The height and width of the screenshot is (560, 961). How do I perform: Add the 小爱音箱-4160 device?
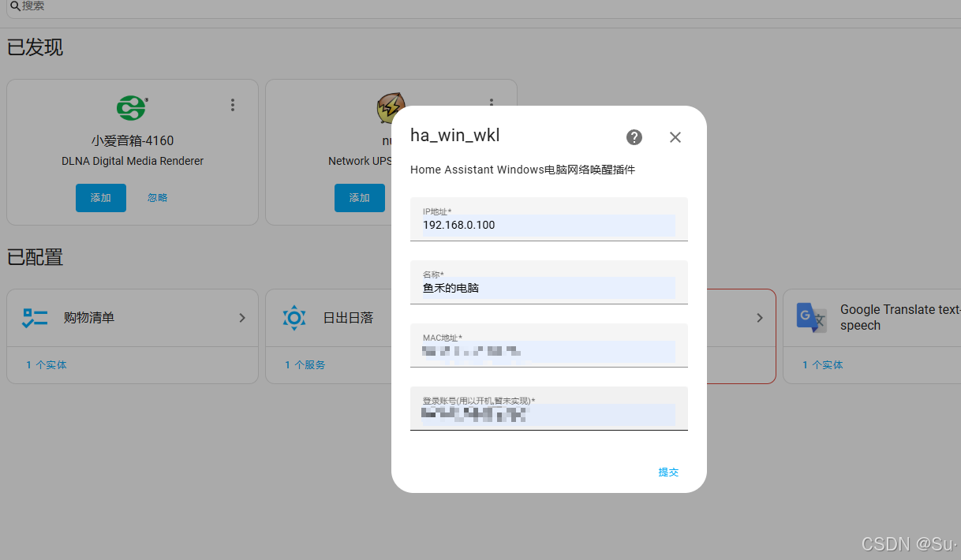(x=101, y=198)
